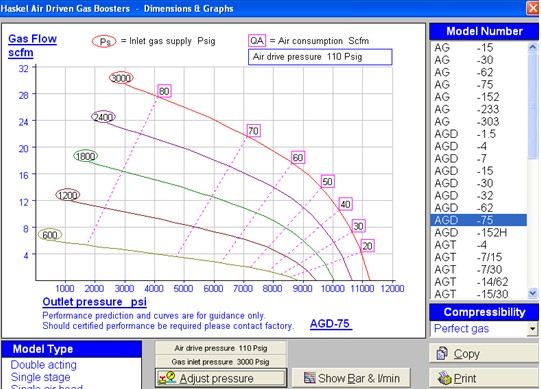Choose model AGT -14/62 from list
This screenshot has width=541, height=389.
pos(479,282)
